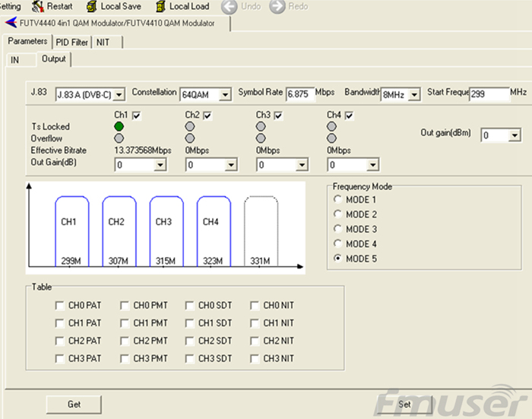532x419 pixels.
Task: Select MODE 4 frequency mode
Action: (337, 243)
